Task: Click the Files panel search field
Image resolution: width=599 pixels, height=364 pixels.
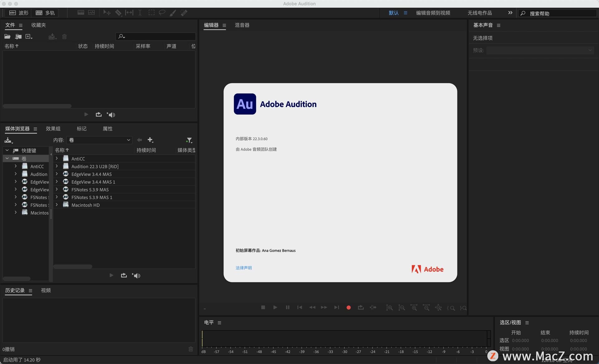Action: point(155,36)
